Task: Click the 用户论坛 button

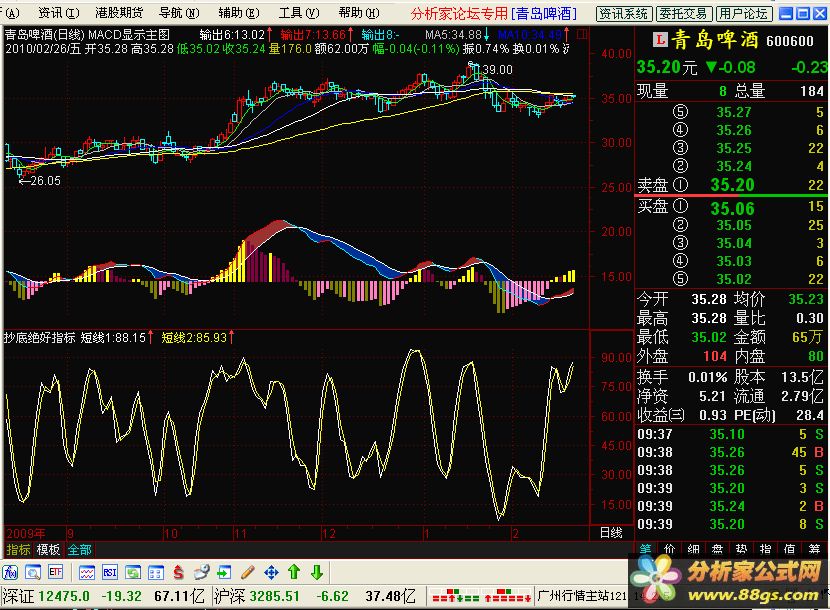Action: [743, 14]
